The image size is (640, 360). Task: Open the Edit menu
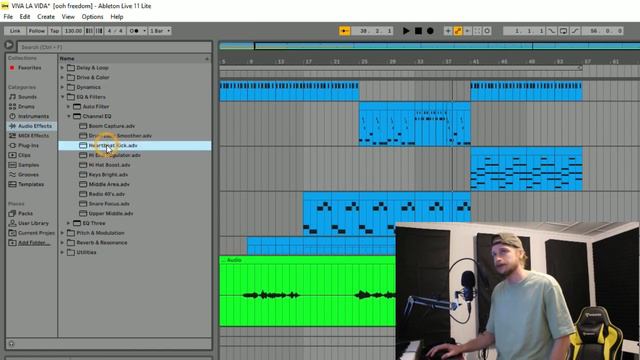tap(25, 17)
